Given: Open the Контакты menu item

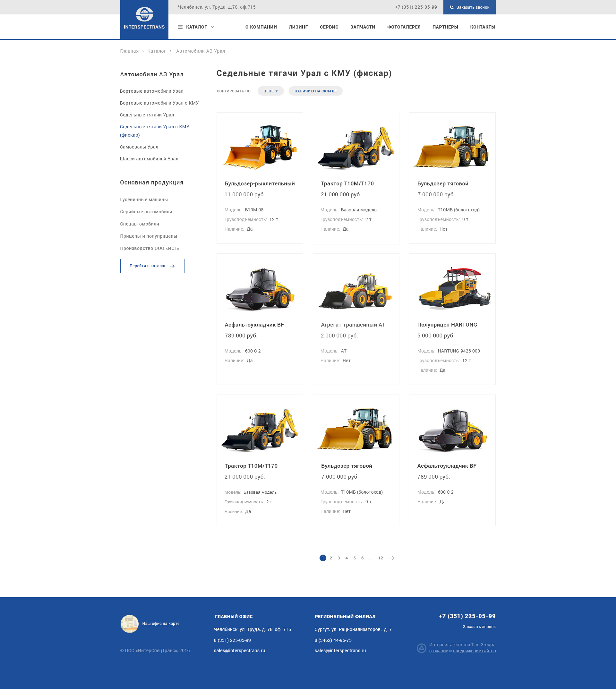Looking at the screenshot, I should click(x=483, y=27).
